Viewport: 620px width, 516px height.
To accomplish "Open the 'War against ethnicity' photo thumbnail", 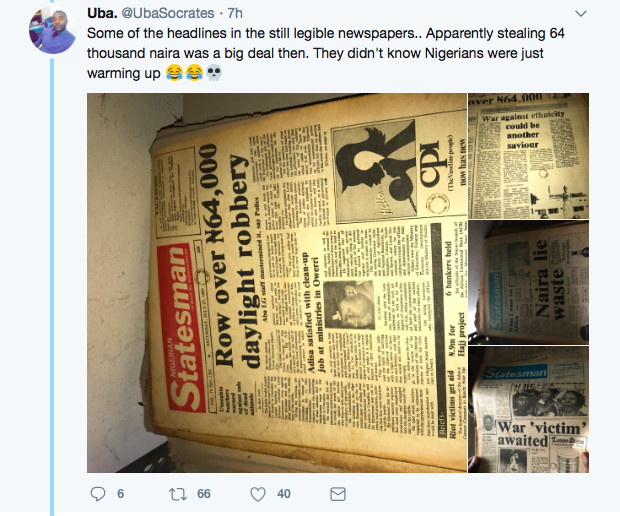I will point(528,156).
